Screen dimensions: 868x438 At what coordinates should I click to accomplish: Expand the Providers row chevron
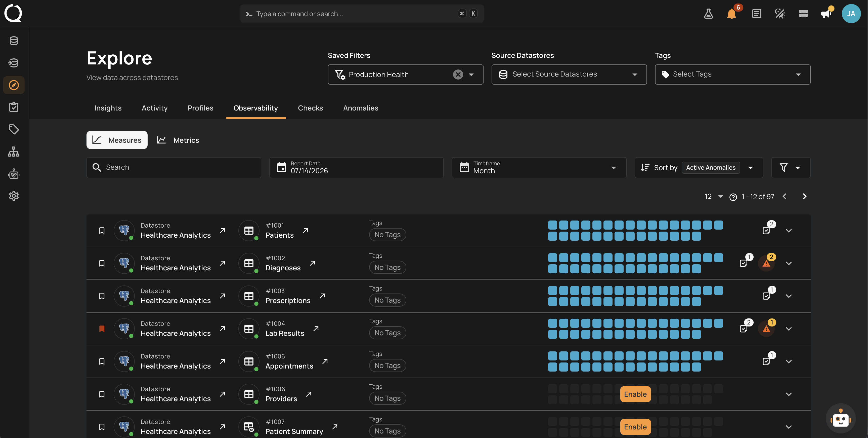(x=789, y=394)
